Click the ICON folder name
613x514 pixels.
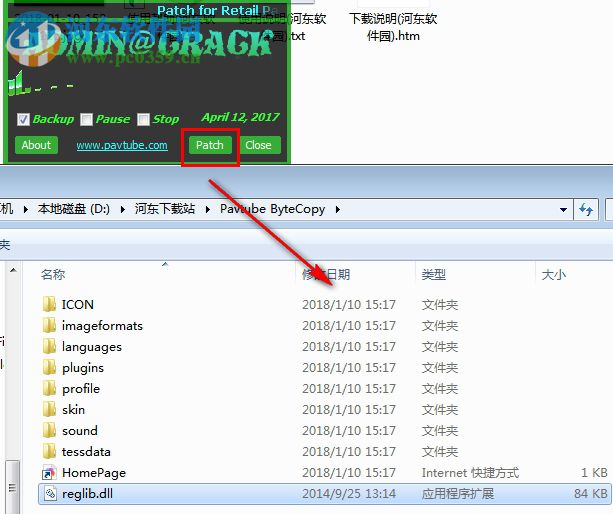(x=78, y=304)
